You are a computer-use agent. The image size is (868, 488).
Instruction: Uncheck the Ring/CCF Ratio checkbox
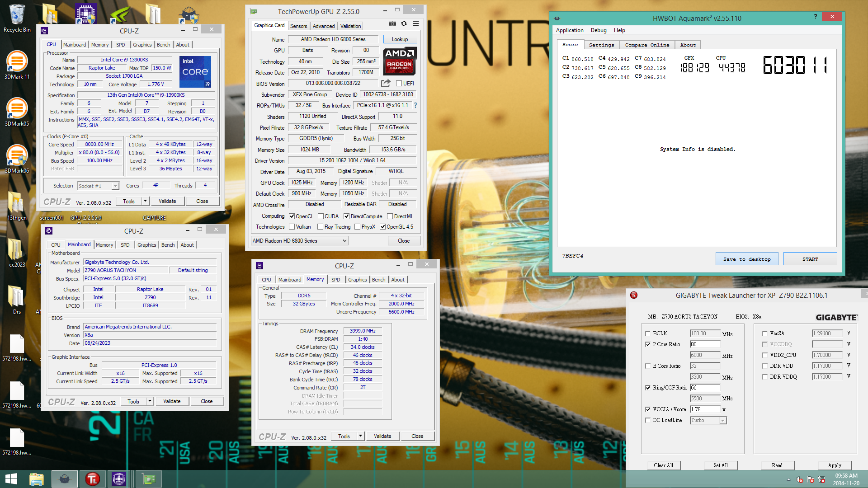click(648, 388)
